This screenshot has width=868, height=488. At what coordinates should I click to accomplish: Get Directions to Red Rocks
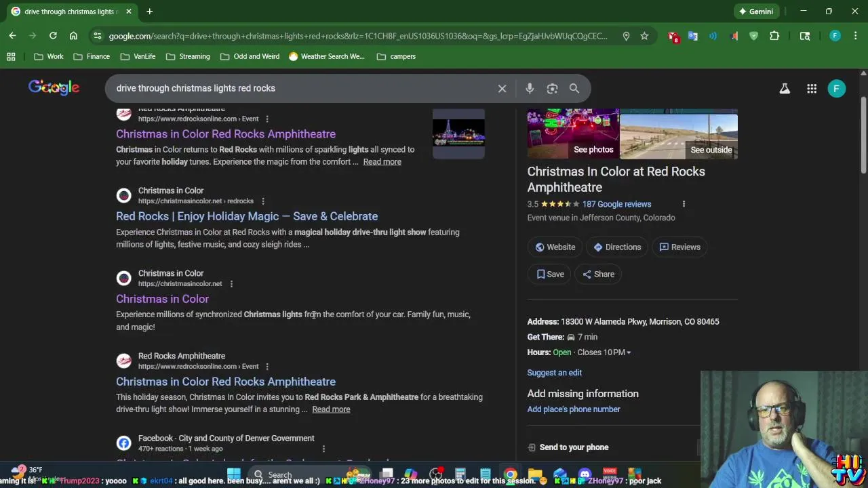[617, 247]
